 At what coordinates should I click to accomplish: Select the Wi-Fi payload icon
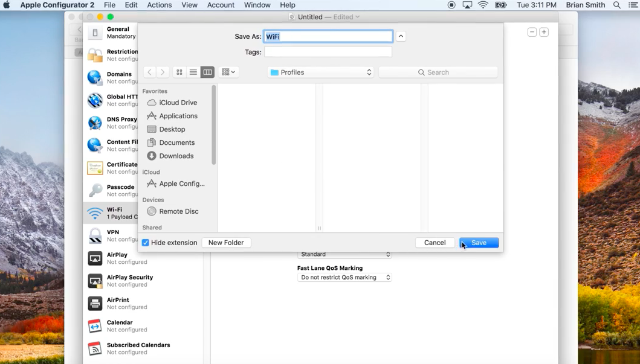[x=95, y=212]
